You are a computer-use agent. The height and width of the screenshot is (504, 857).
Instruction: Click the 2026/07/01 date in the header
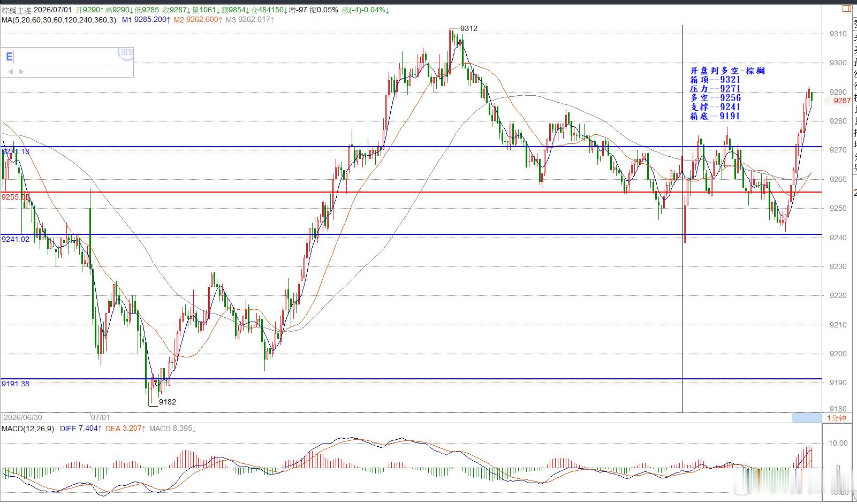(x=53, y=10)
